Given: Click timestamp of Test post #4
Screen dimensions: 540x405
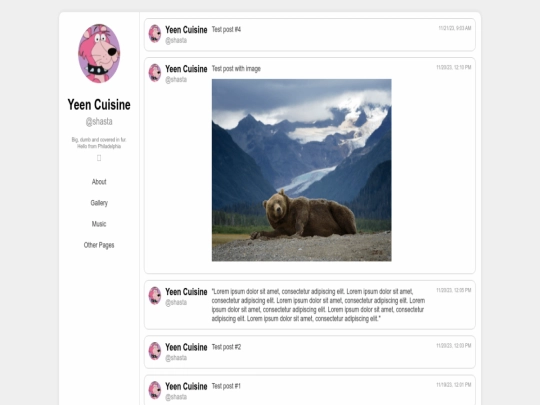Looking at the screenshot, I should point(455,28).
